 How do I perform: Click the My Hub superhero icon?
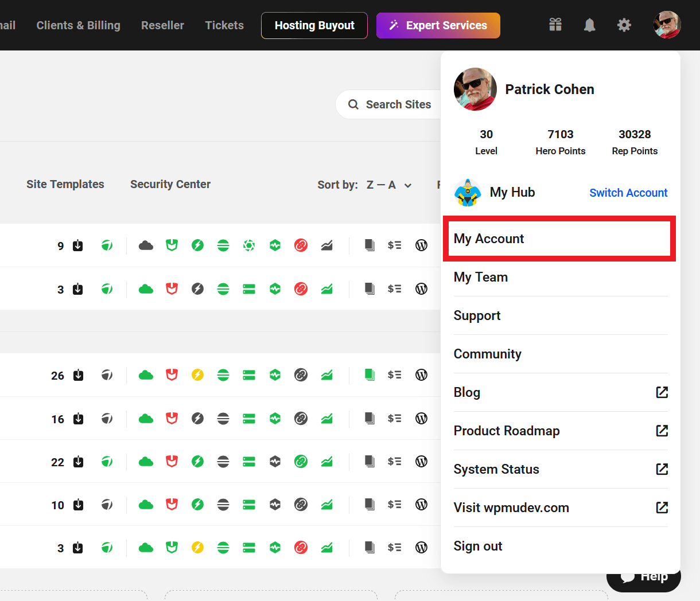pos(468,192)
